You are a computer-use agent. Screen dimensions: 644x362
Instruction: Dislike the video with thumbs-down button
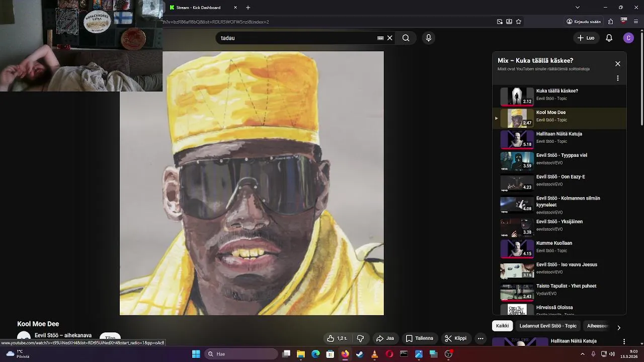(x=360, y=338)
